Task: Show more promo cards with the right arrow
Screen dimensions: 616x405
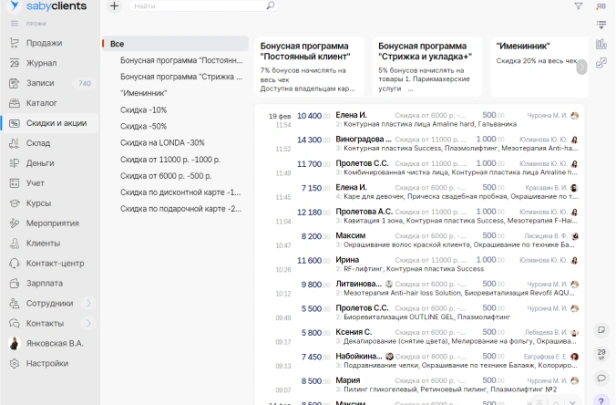Action: pos(582,67)
